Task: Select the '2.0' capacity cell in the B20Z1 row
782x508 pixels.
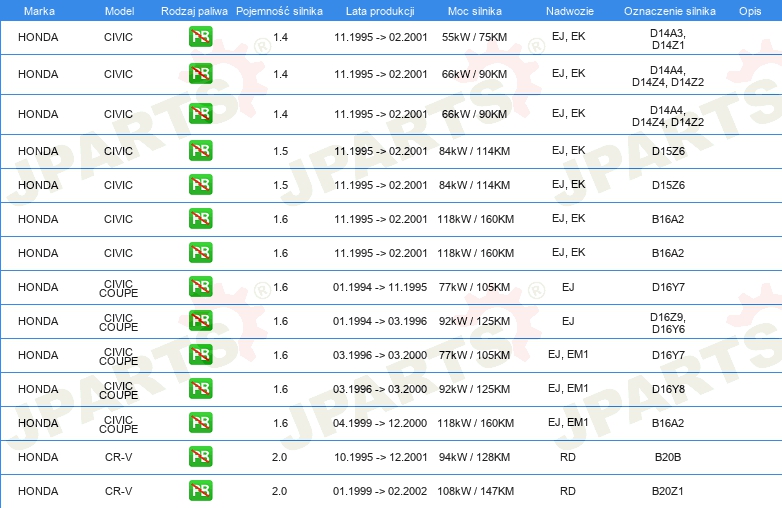Action: coord(279,491)
